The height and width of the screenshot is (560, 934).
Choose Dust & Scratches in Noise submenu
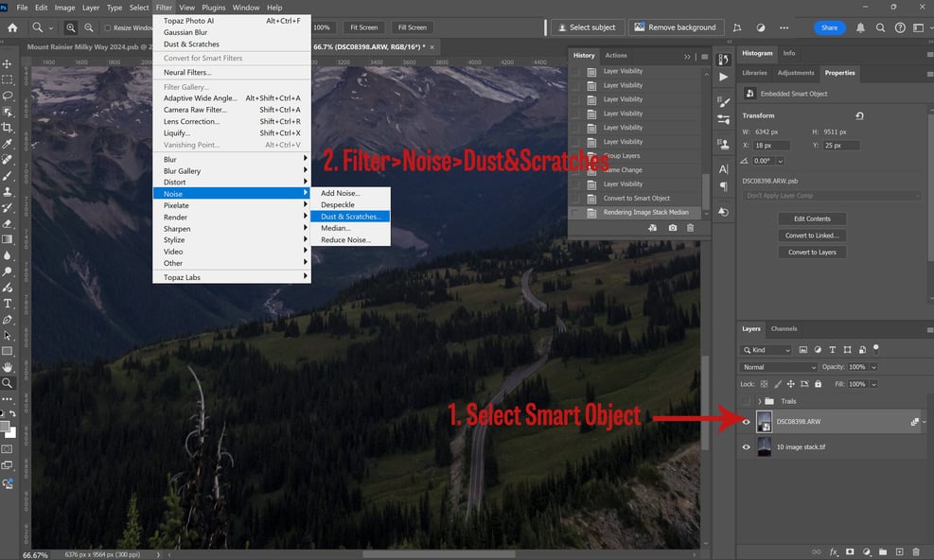click(350, 217)
